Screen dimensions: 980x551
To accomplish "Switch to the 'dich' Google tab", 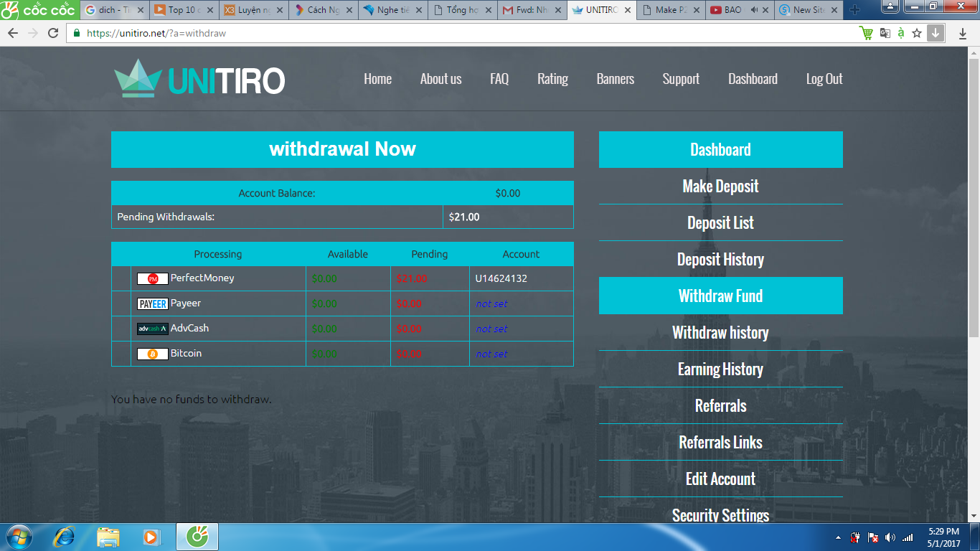I will [114, 10].
